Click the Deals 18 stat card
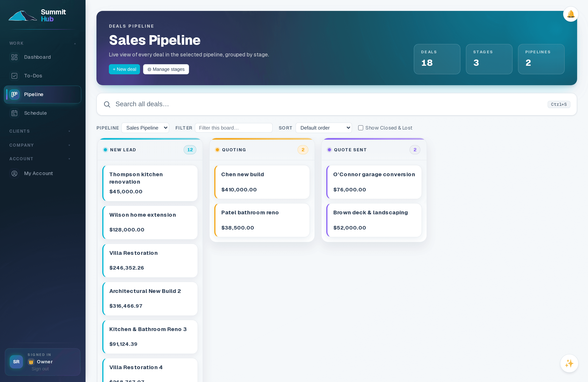The image size is (588, 382). (437, 59)
